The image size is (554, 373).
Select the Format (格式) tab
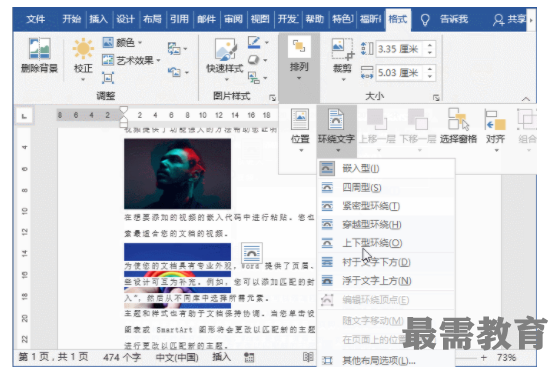(398, 19)
